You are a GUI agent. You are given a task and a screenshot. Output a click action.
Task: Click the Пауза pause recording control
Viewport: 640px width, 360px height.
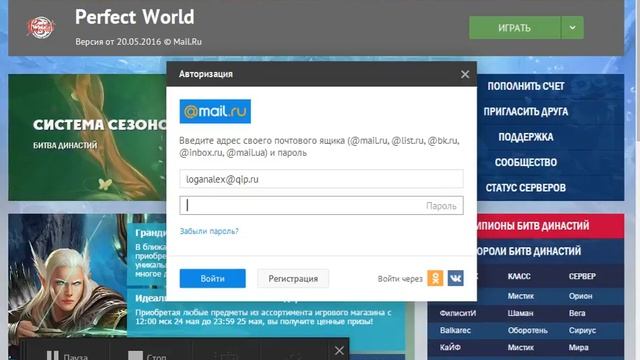click(67, 355)
